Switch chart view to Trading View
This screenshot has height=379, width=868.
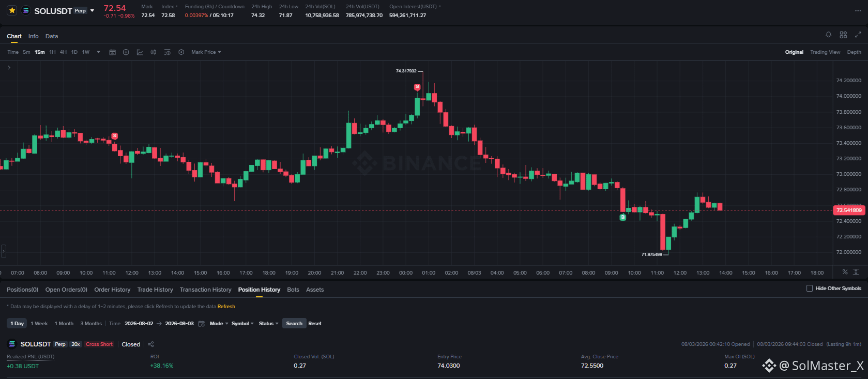[825, 52]
